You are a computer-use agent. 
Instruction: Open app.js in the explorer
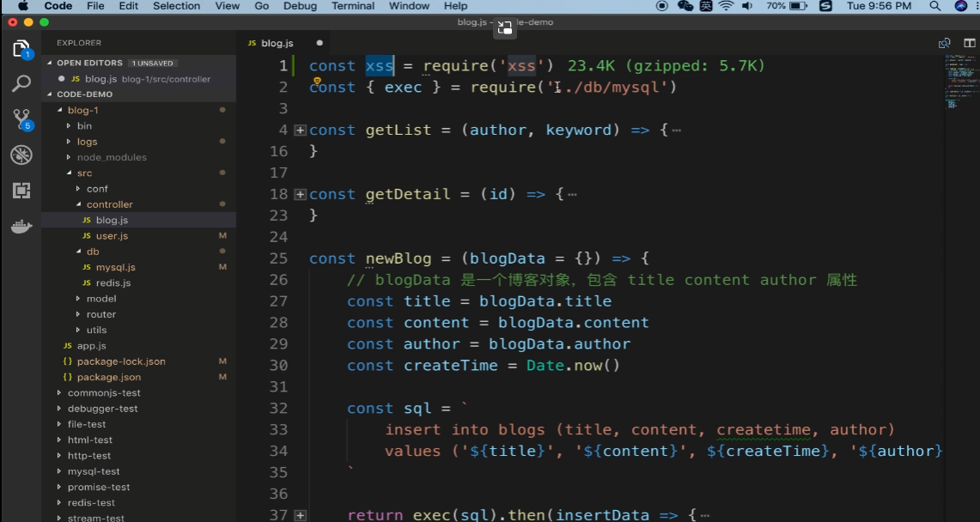[139, 345]
